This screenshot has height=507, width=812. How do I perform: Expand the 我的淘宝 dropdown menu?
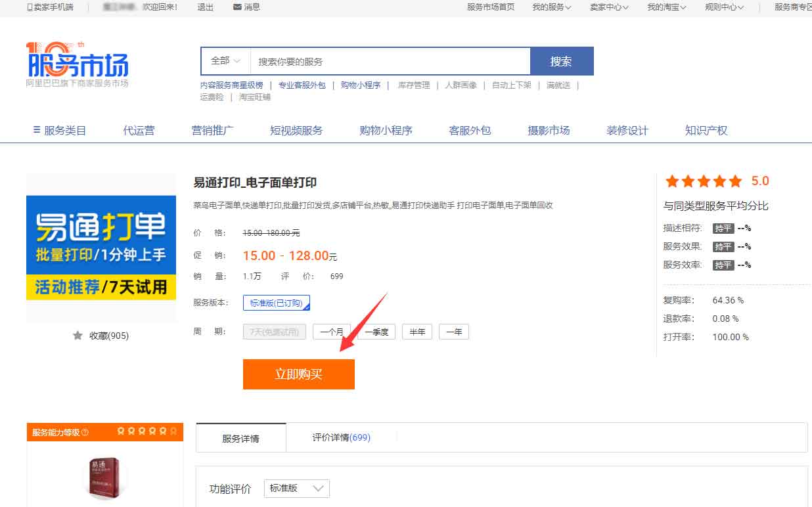point(667,7)
